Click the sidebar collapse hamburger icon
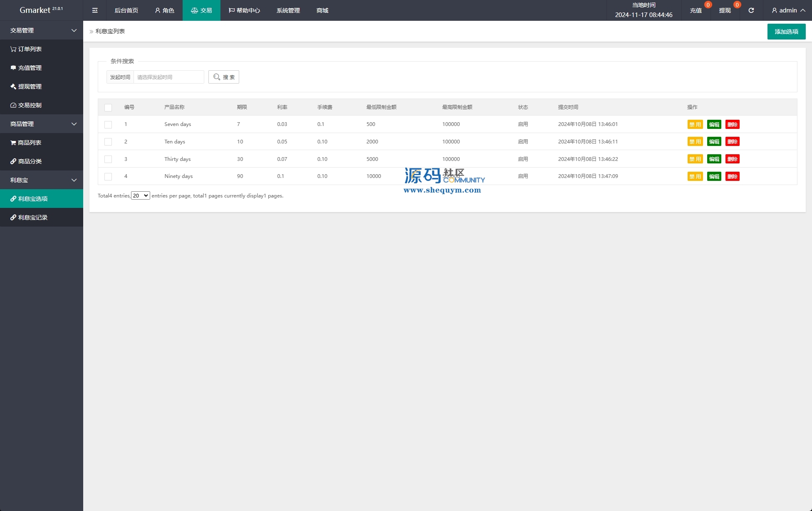Viewport: 812px width, 511px height. (95, 10)
